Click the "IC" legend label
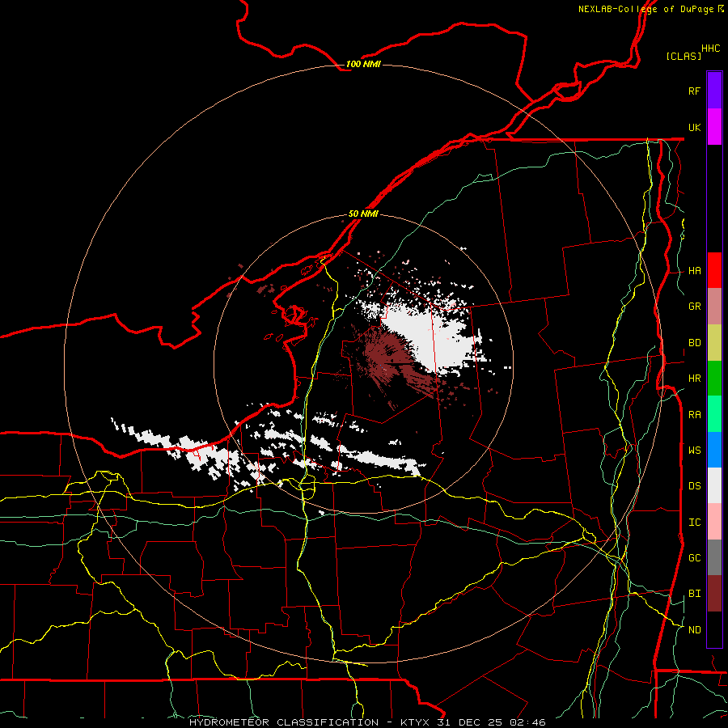This screenshot has width=728, height=728. pos(694,522)
